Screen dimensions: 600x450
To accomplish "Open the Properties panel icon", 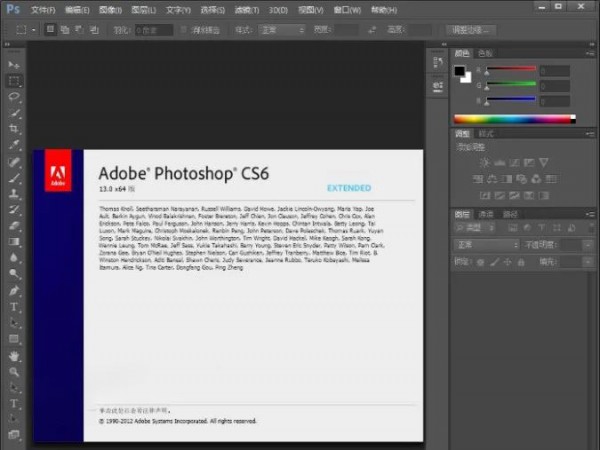I will [x=438, y=86].
